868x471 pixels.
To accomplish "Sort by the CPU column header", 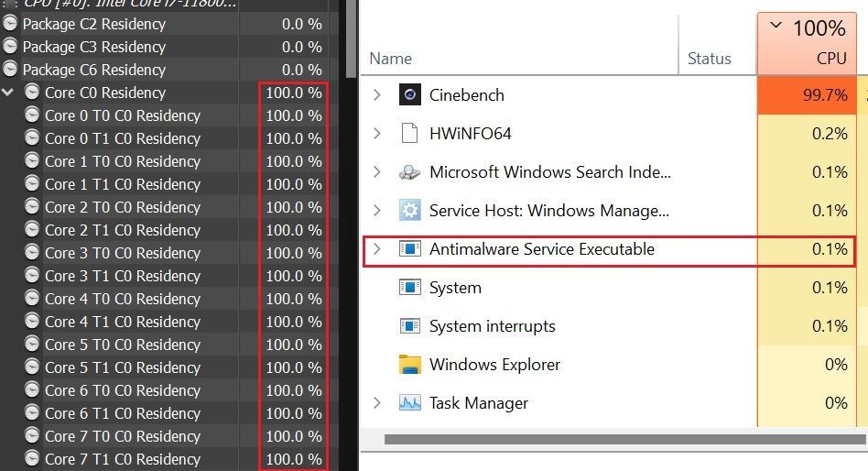I will [807, 43].
